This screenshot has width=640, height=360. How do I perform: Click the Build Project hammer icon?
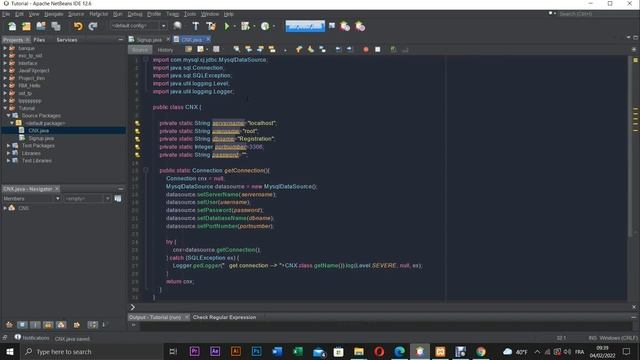pyautogui.click(x=196, y=27)
